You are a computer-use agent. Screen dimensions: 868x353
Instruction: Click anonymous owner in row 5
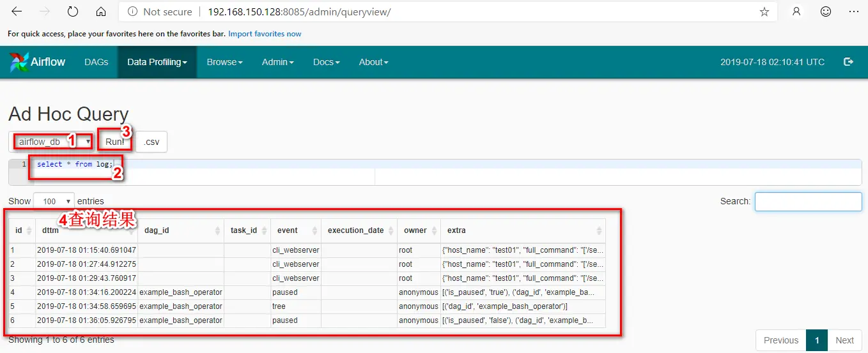pyautogui.click(x=419, y=306)
